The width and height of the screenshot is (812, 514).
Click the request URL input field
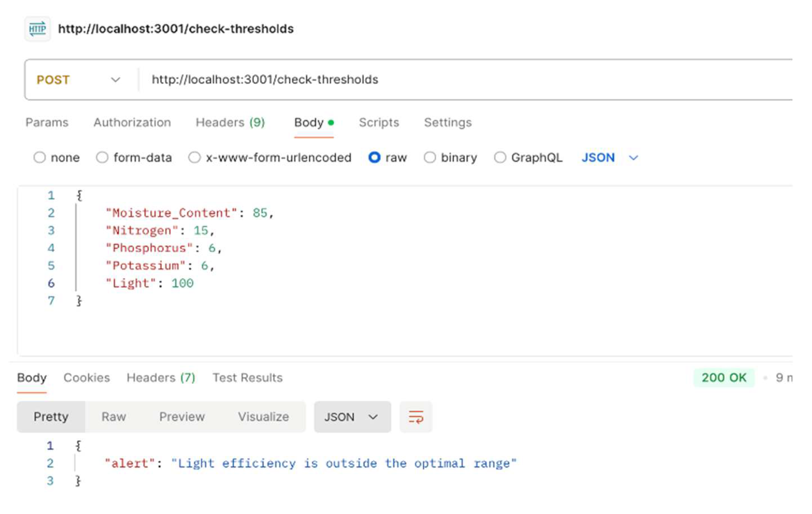(438, 80)
